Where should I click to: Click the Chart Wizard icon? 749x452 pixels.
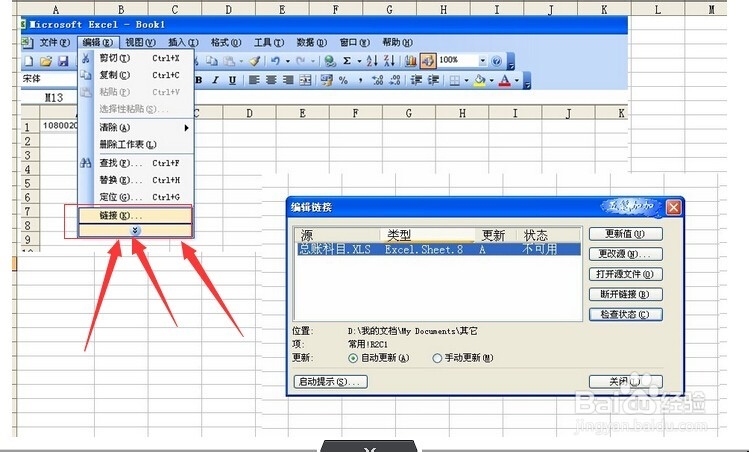pos(410,61)
